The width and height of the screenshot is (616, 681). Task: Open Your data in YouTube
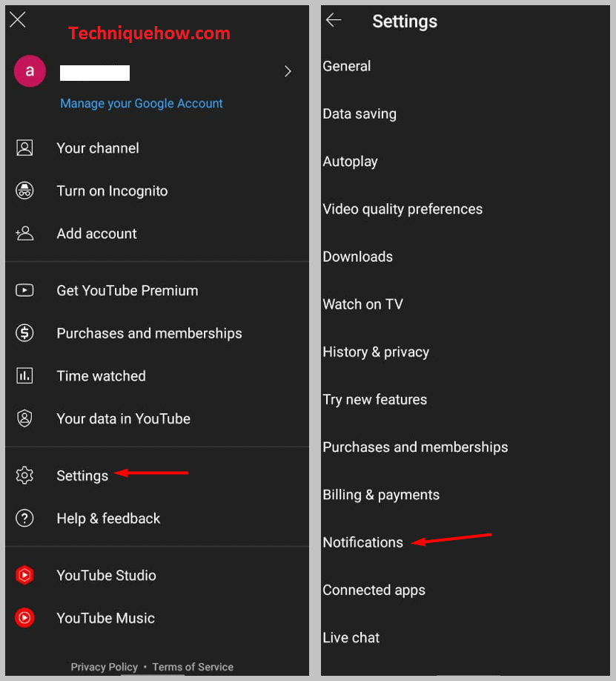[123, 418]
